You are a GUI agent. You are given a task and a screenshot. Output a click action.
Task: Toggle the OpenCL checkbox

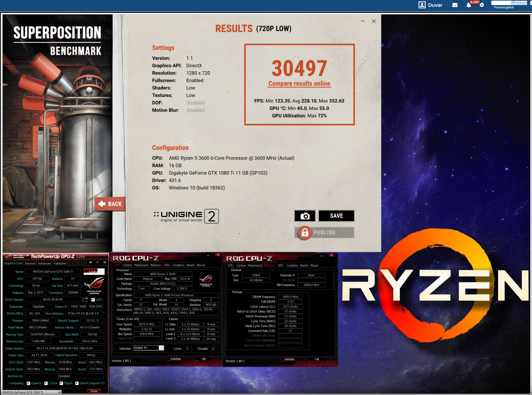click(28, 383)
